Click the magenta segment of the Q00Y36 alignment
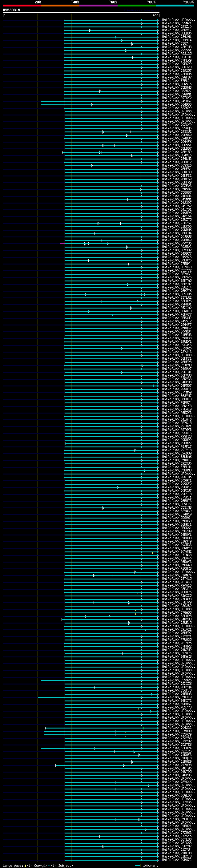197x868 pixels. point(62,244)
